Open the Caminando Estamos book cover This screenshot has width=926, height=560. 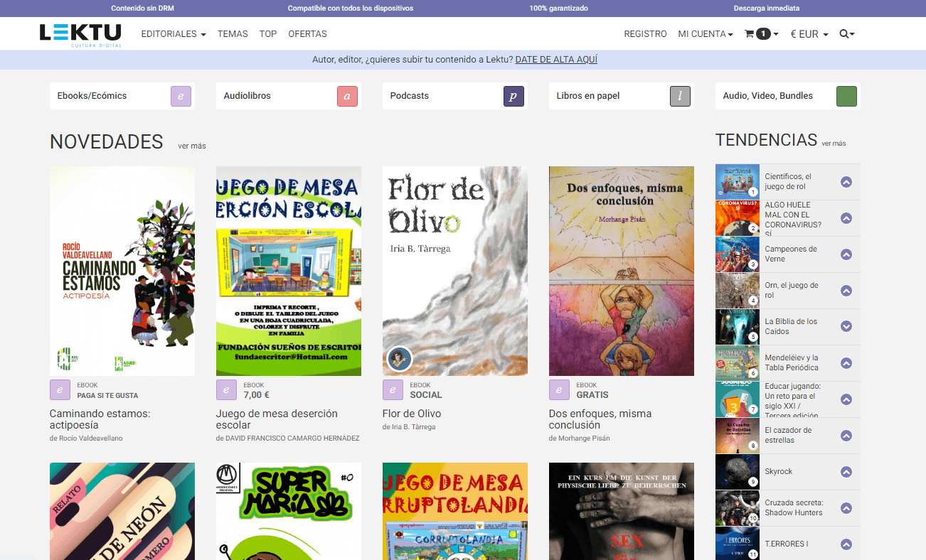click(x=122, y=271)
